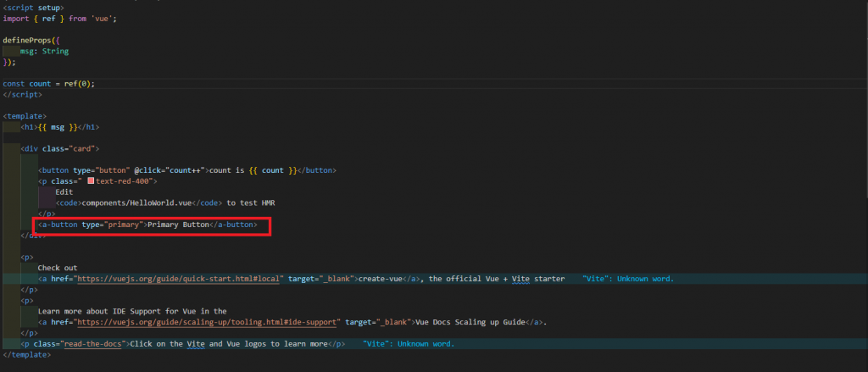This screenshot has width=868, height=372.
Task: Click the closing </script> tag
Action: coord(22,94)
